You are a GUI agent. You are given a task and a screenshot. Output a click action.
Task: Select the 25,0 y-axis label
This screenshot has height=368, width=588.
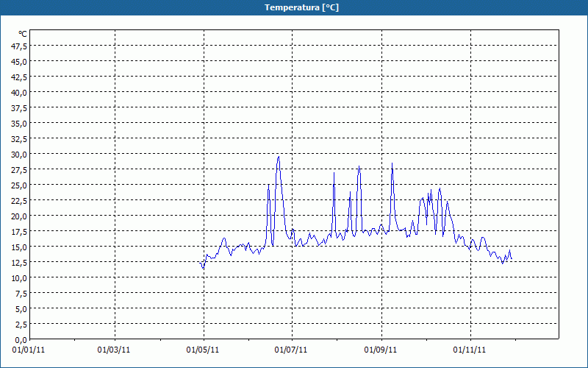19,185
